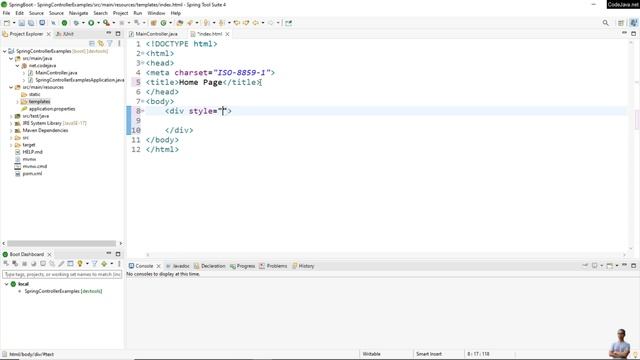
Task: Click the Save toolbar icon
Action: (x=22, y=23)
